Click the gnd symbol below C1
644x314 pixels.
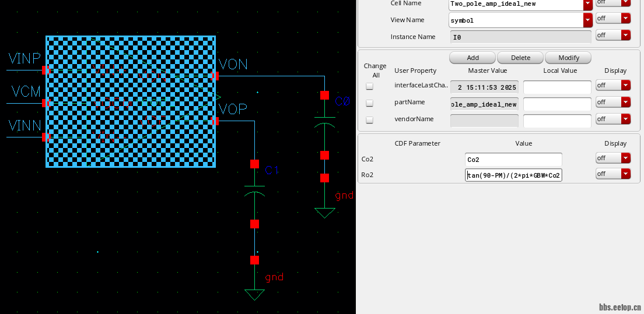pyautogui.click(x=254, y=294)
